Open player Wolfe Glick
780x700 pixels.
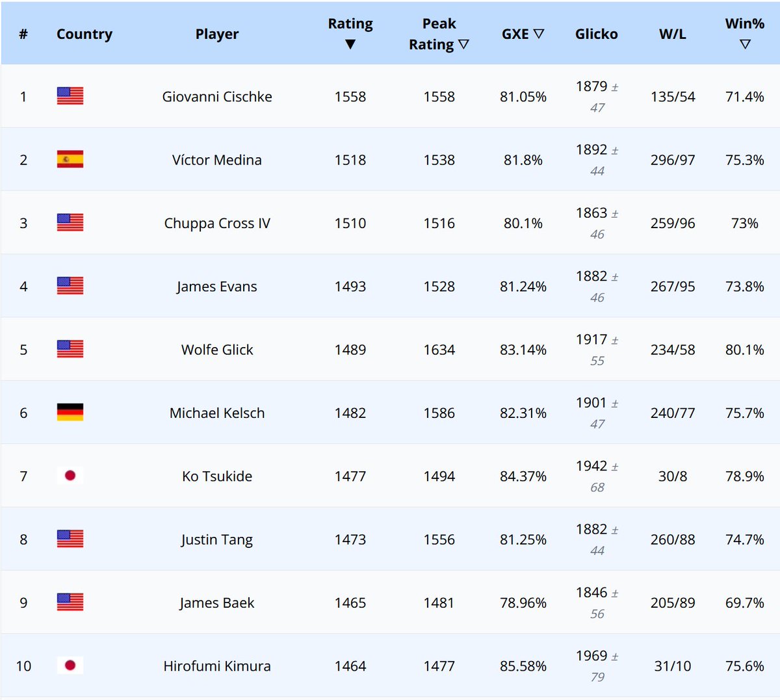pos(217,350)
